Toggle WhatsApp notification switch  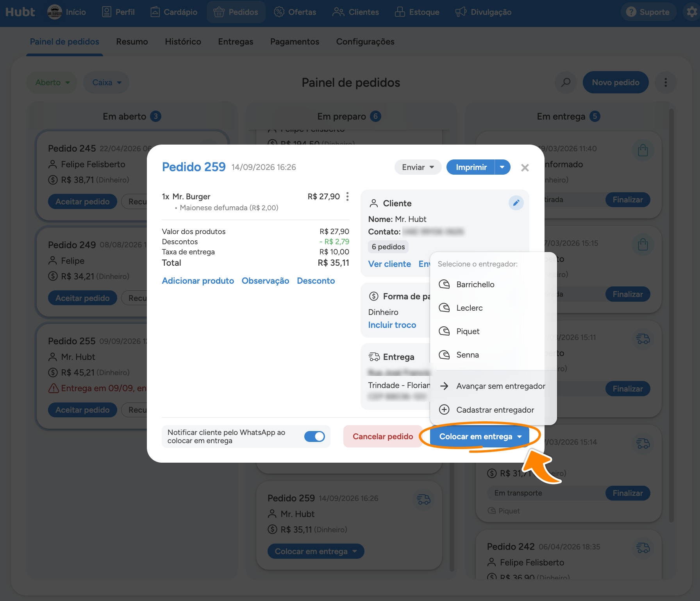click(314, 436)
